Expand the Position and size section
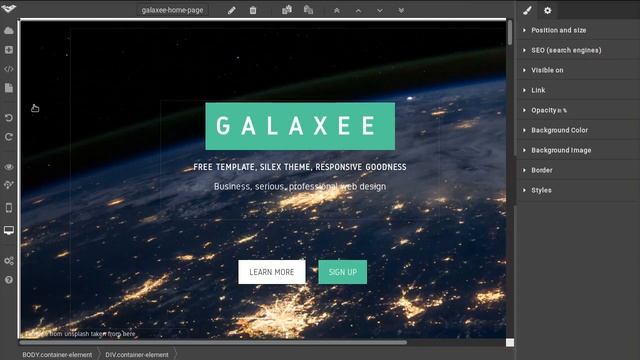Image resolution: width=640 pixels, height=360 pixels. coord(578,30)
